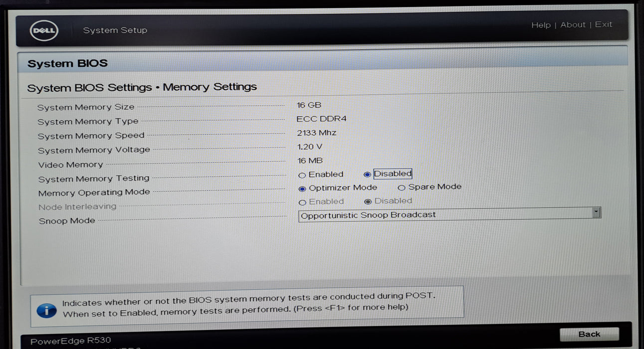Click the ECC DDR4 value

[x=321, y=119]
